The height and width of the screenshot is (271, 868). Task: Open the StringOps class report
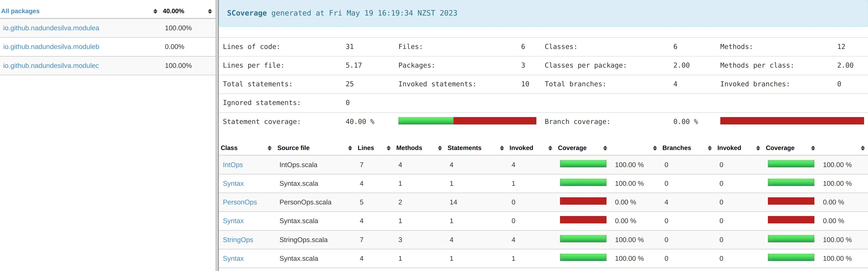238,240
